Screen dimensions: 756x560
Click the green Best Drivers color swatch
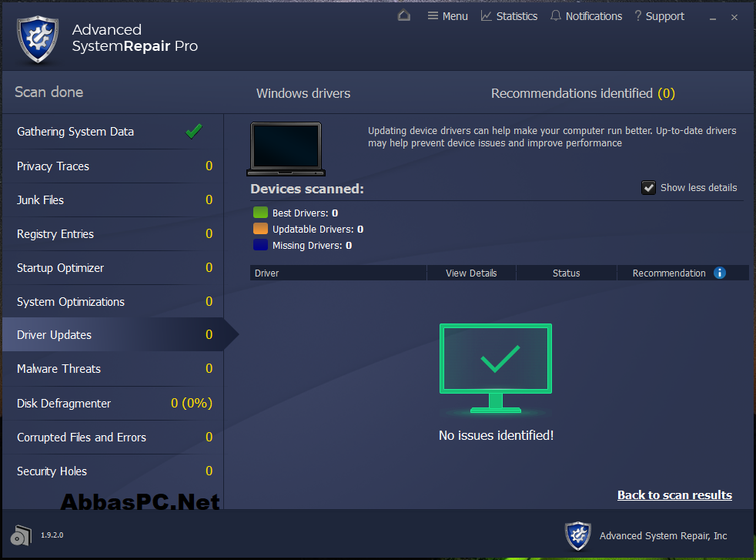click(x=260, y=213)
